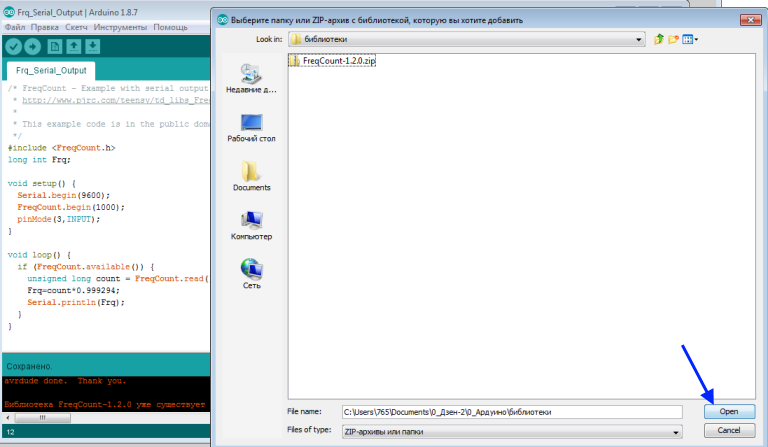Select the Frq_Serial_Output sketch tab

click(51, 71)
